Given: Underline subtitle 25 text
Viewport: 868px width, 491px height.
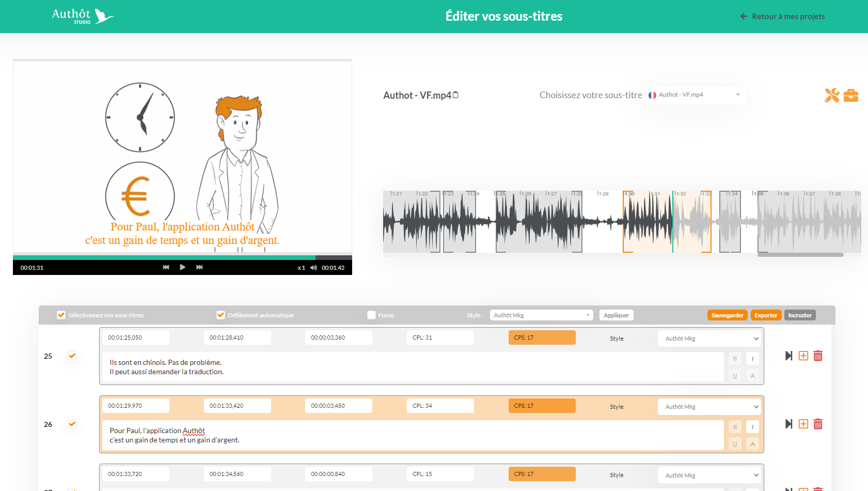Looking at the screenshot, I should click(x=735, y=376).
